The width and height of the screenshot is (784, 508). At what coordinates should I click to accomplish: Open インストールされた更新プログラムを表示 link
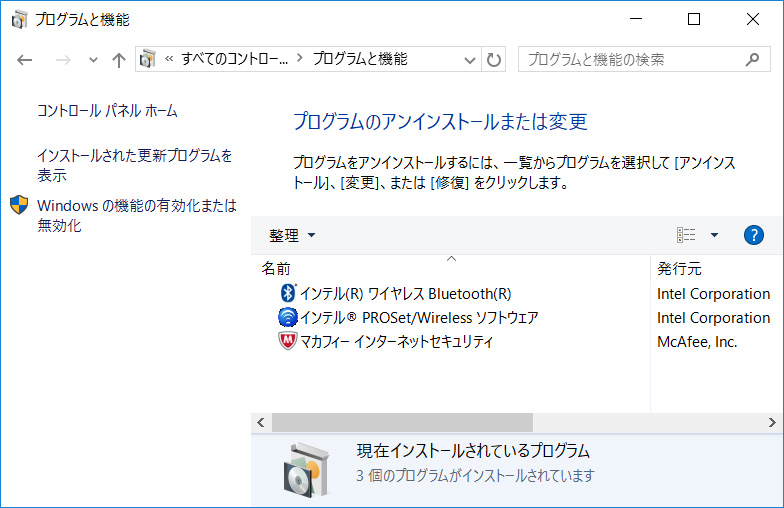(134, 165)
